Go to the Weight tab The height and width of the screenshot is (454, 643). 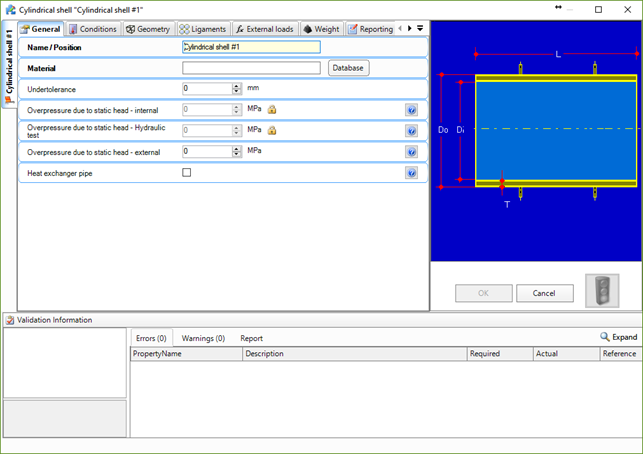click(x=322, y=29)
